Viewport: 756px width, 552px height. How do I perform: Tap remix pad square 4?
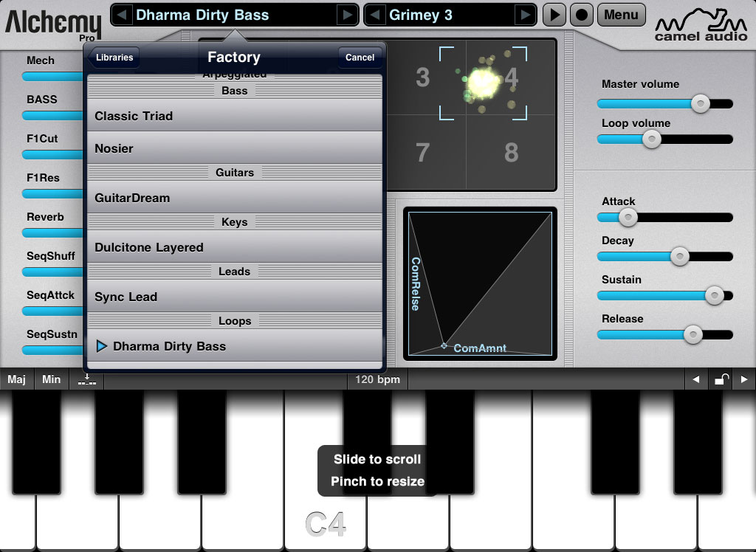[510, 77]
